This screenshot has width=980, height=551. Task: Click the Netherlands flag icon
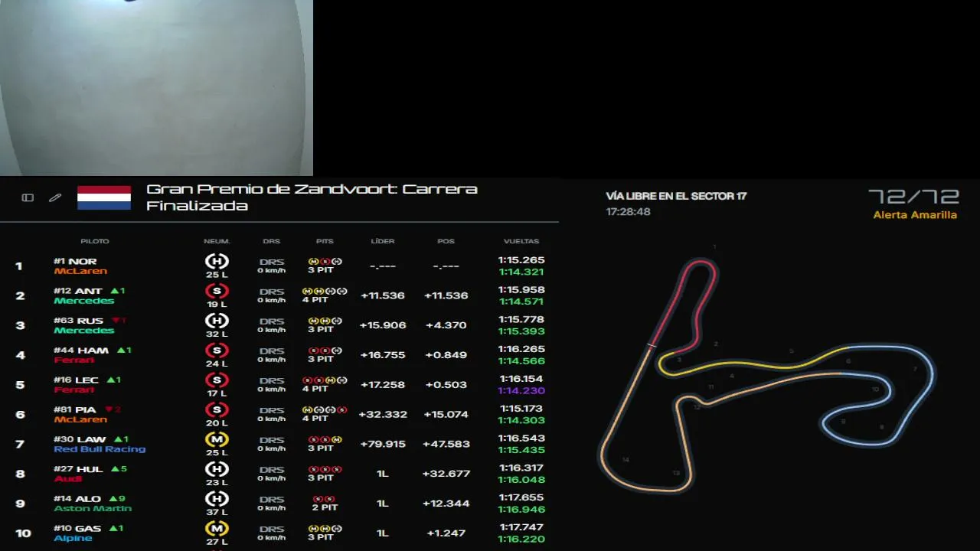point(104,197)
